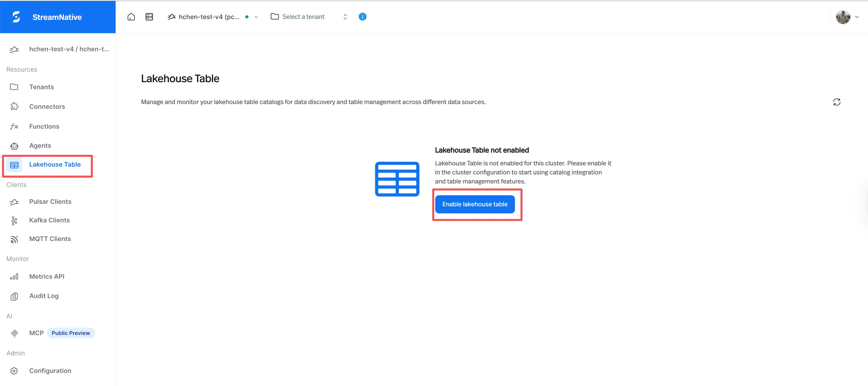The height and width of the screenshot is (386, 868).
Task: Refresh the Lakehouse Table page
Action: tap(837, 102)
